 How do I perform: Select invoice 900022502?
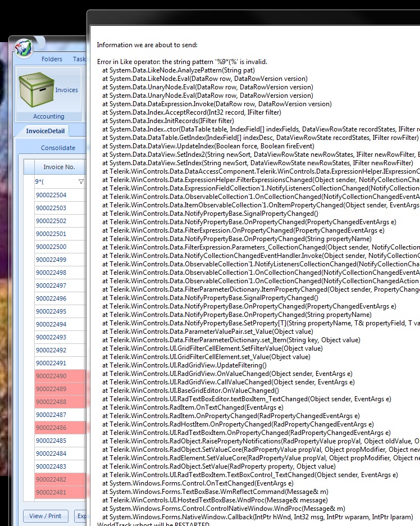pyautogui.click(x=60, y=221)
